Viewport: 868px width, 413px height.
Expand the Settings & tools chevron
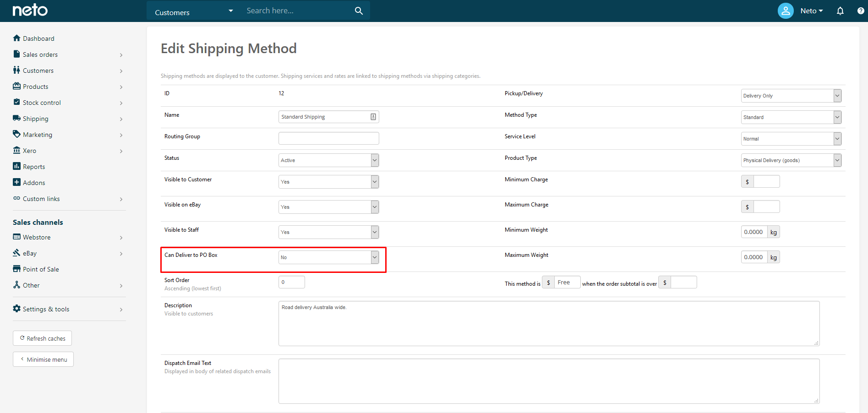(121, 310)
